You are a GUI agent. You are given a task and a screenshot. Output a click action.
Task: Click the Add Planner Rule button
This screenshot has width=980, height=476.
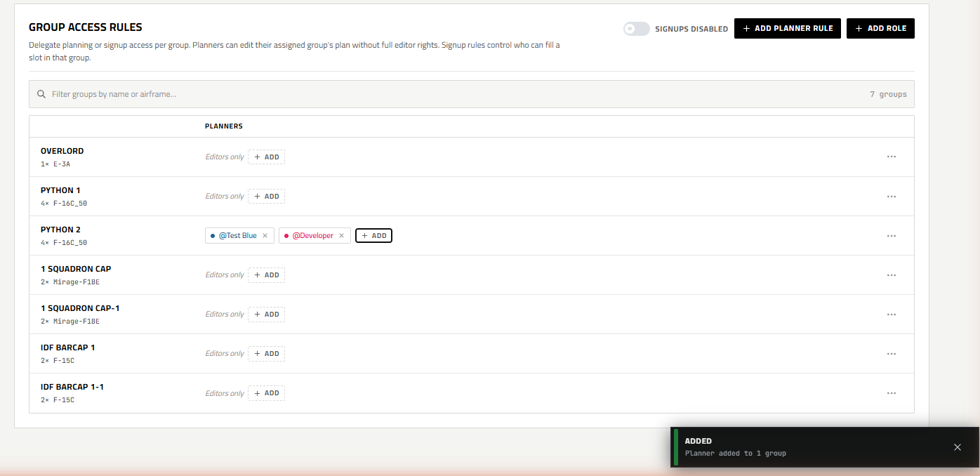(788, 29)
